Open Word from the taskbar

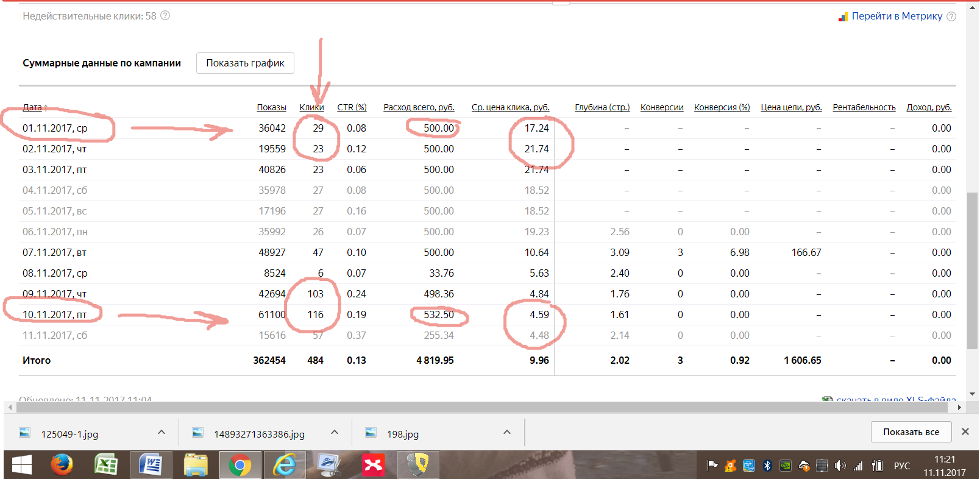coord(151,466)
